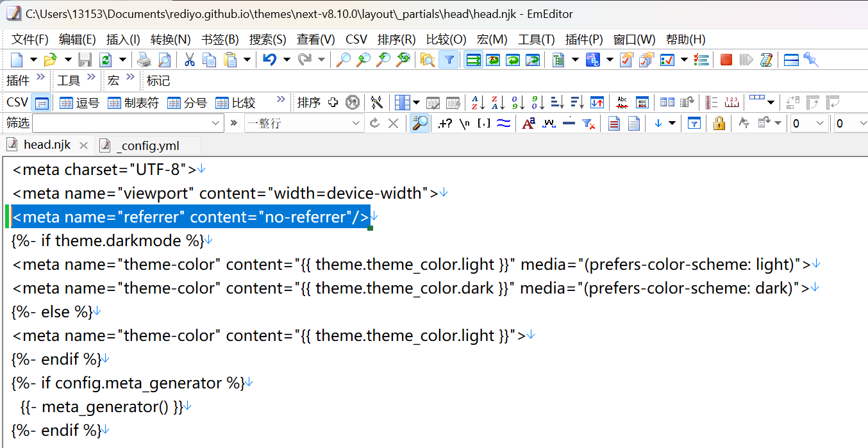The height and width of the screenshot is (448, 868).
Task: Select the head.njk tab
Action: pos(47,144)
